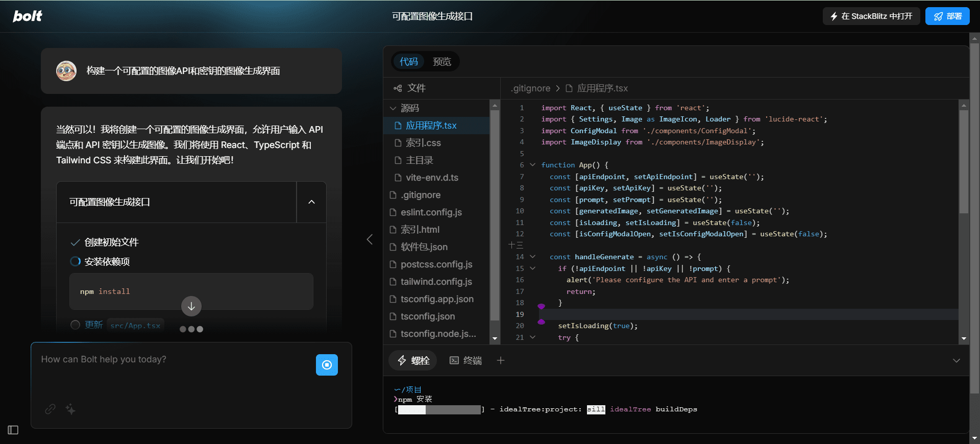Click the code editor vertical scrollbar thumb

tap(964, 162)
